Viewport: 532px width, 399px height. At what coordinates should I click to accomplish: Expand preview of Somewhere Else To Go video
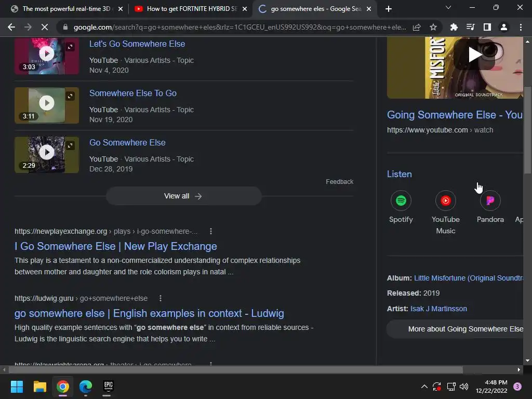(x=70, y=96)
